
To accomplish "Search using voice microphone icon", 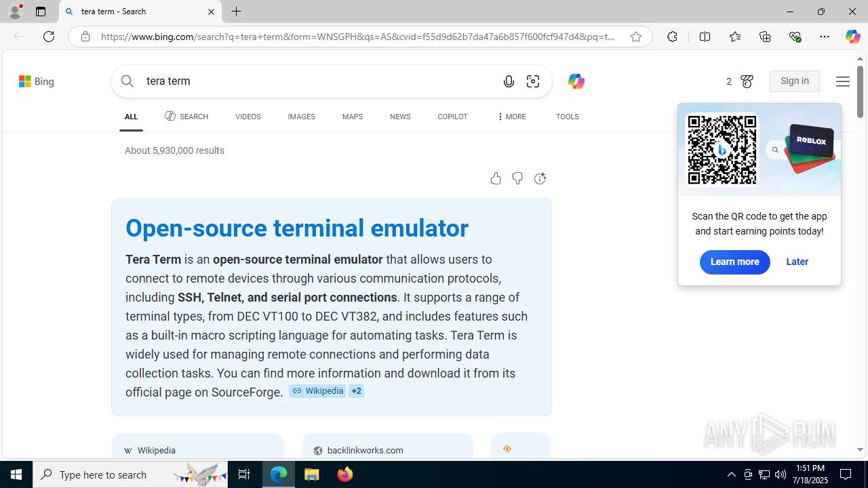I will [509, 81].
